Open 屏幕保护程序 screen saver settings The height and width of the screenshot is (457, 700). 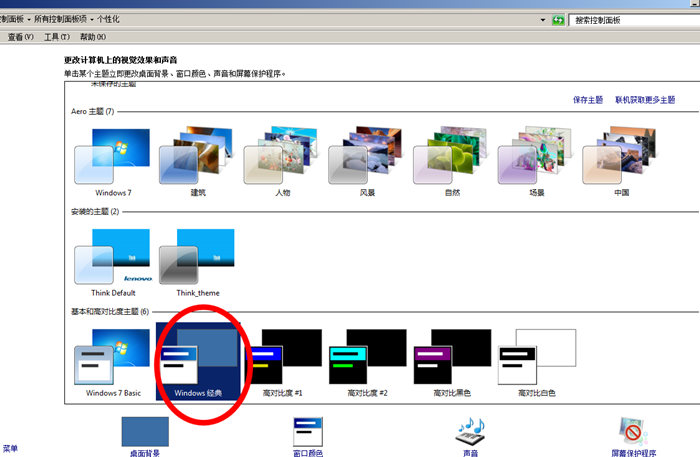633,436
